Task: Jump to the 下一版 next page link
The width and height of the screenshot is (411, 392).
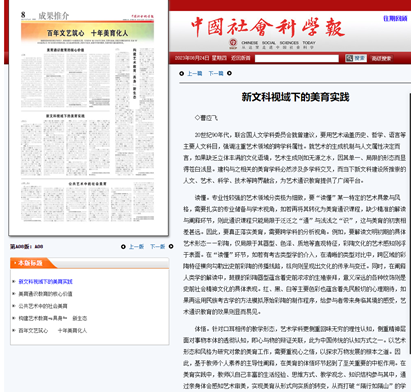Action: pyautogui.click(x=158, y=247)
